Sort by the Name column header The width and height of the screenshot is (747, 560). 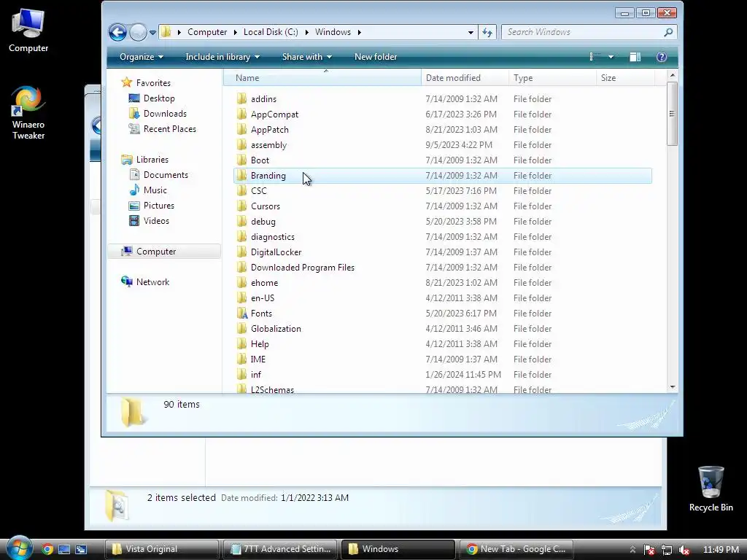pyautogui.click(x=322, y=77)
